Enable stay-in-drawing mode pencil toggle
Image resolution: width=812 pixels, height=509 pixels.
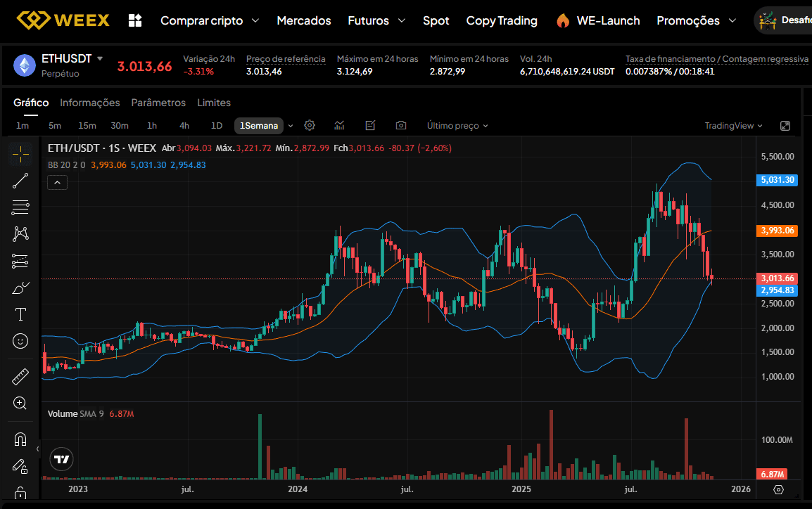pyautogui.click(x=20, y=465)
